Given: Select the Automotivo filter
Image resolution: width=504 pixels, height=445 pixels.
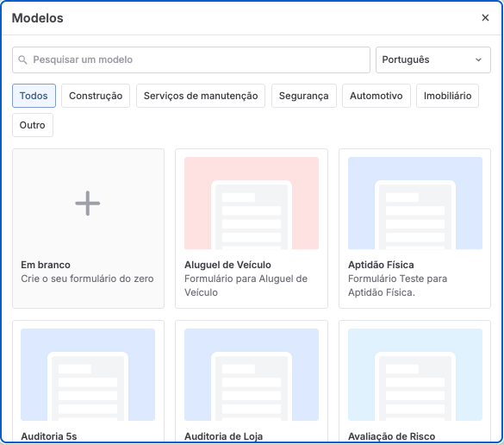Looking at the screenshot, I should [x=376, y=96].
